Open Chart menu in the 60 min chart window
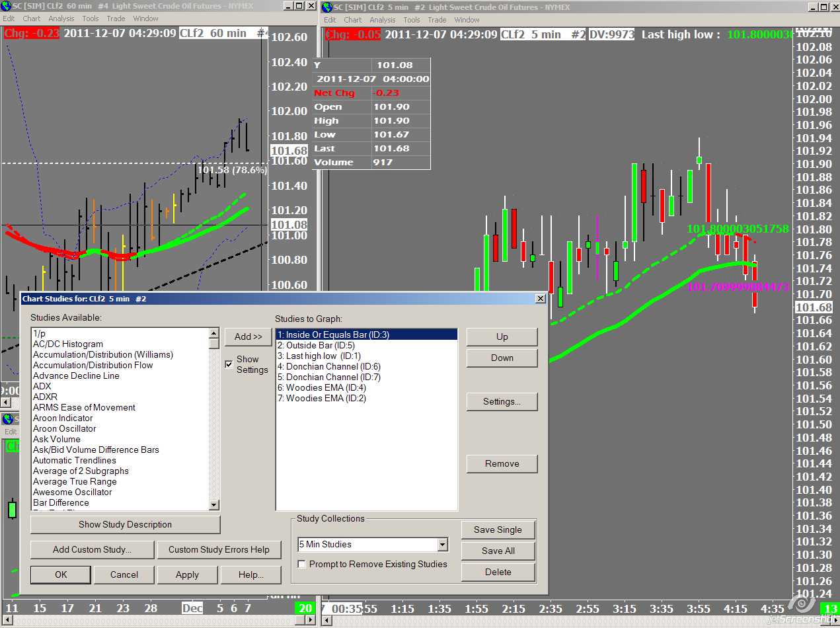Viewport: 840px width, 628px height. coord(31,19)
